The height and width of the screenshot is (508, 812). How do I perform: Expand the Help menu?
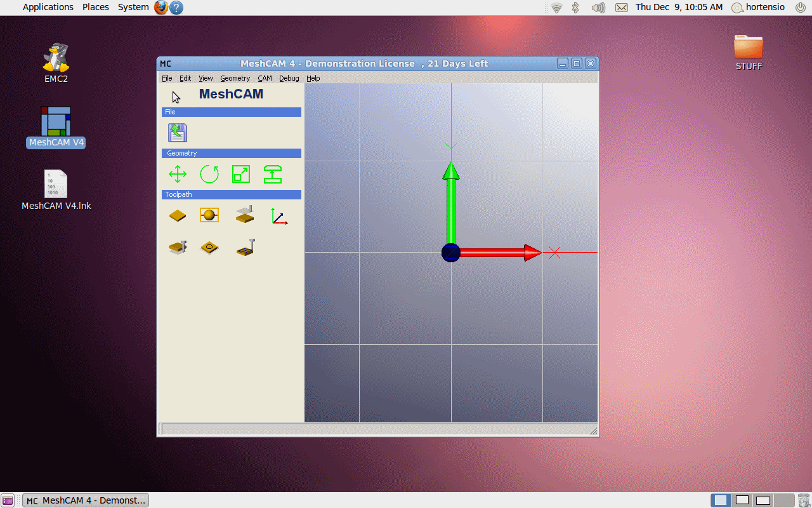(x=313, y=78)
